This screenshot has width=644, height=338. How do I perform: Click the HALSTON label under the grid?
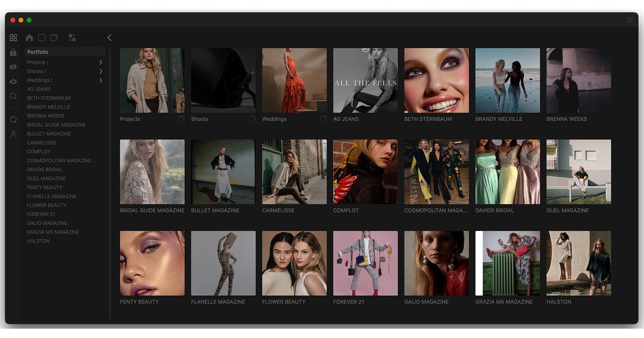[x=559, y=302]
